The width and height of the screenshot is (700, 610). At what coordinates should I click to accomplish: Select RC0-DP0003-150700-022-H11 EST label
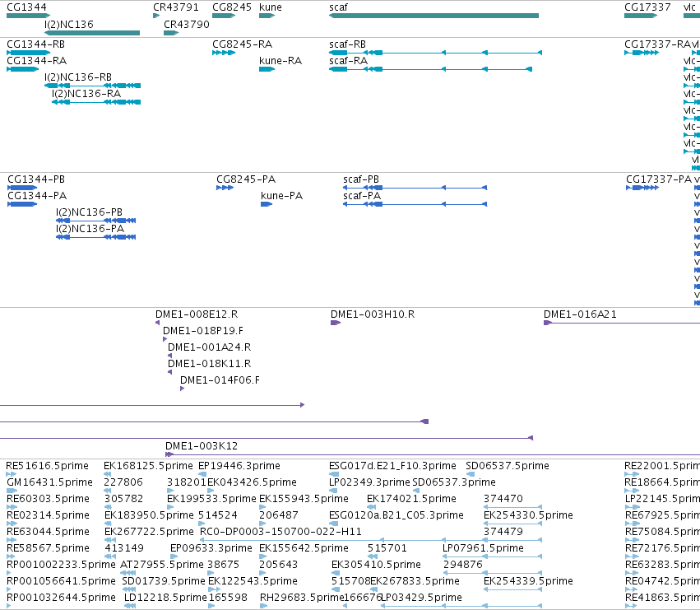tap(280, 532)
